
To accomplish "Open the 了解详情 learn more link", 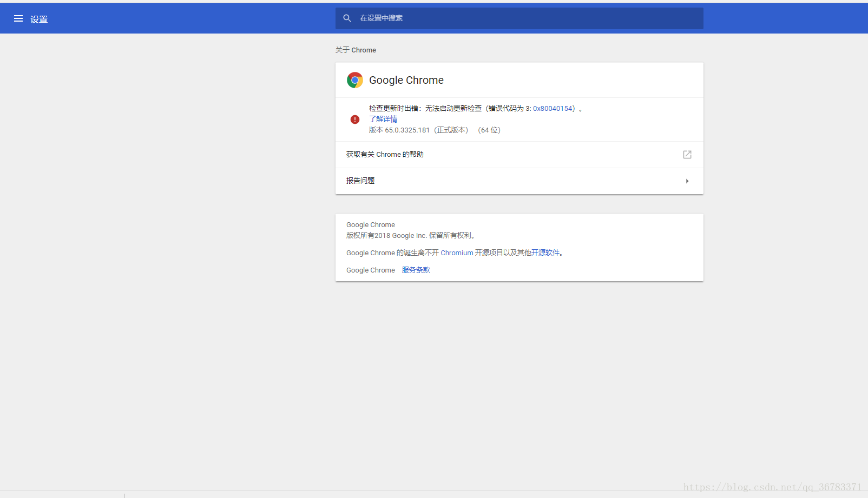I will tap(383, 119).
